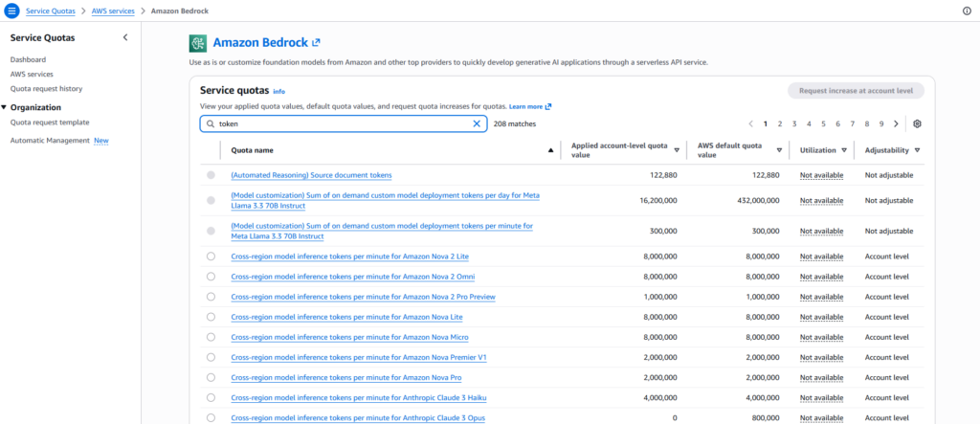Image resolution: width=980 pixels, height=424 pixels.
Task: Open Quota request history in sidebar
Action: point(46,88)
